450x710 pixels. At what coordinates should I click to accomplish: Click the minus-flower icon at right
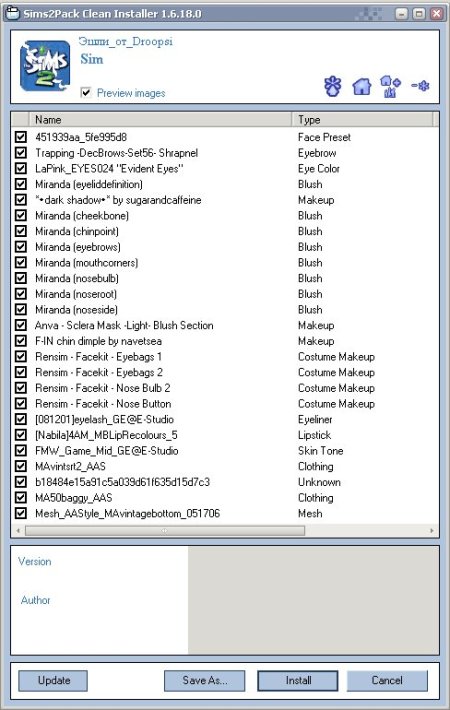420,86
